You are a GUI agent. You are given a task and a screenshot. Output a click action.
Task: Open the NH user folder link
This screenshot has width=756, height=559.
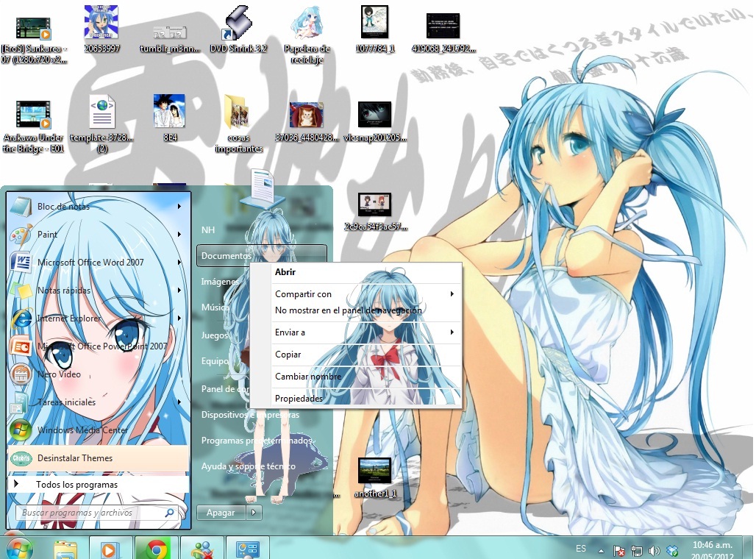208,230
